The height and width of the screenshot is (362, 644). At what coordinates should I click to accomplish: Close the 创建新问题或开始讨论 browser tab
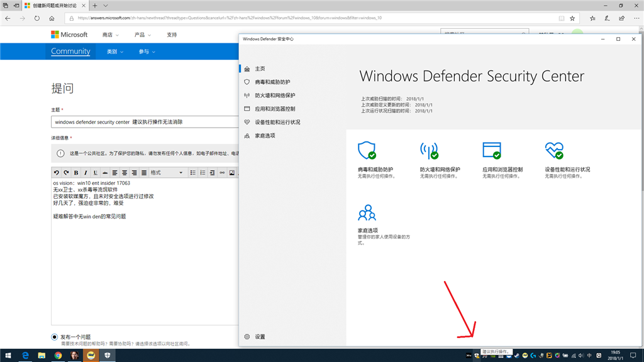84,6
